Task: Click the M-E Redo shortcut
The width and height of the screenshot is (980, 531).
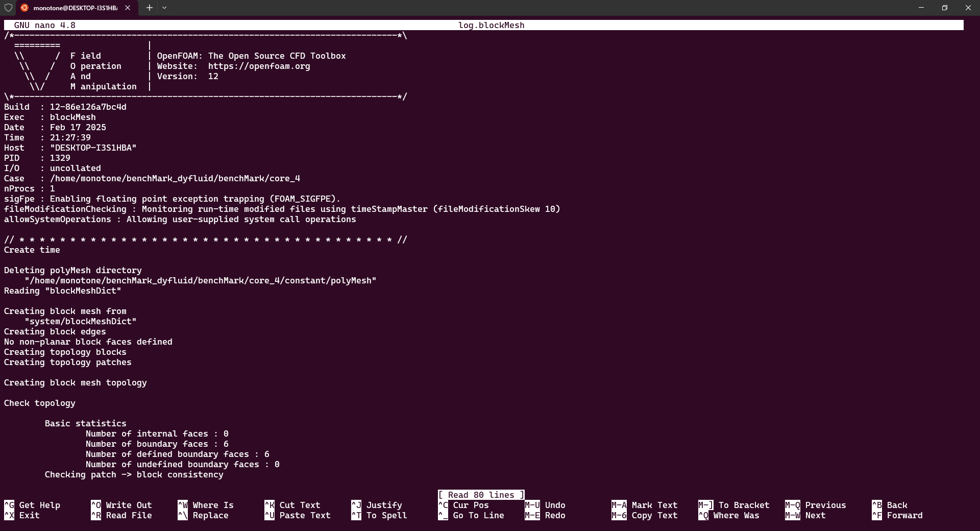Action: click(545, 515)
